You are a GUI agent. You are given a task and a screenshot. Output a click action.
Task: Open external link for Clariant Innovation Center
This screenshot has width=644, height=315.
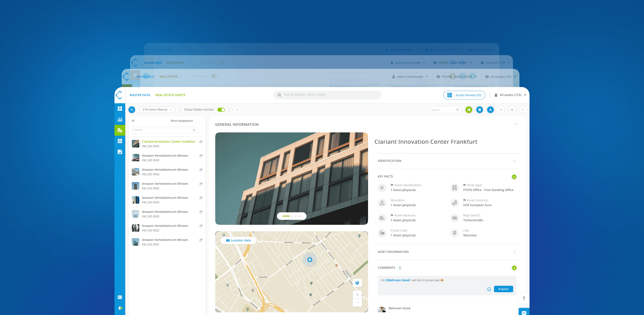(201, 142)
